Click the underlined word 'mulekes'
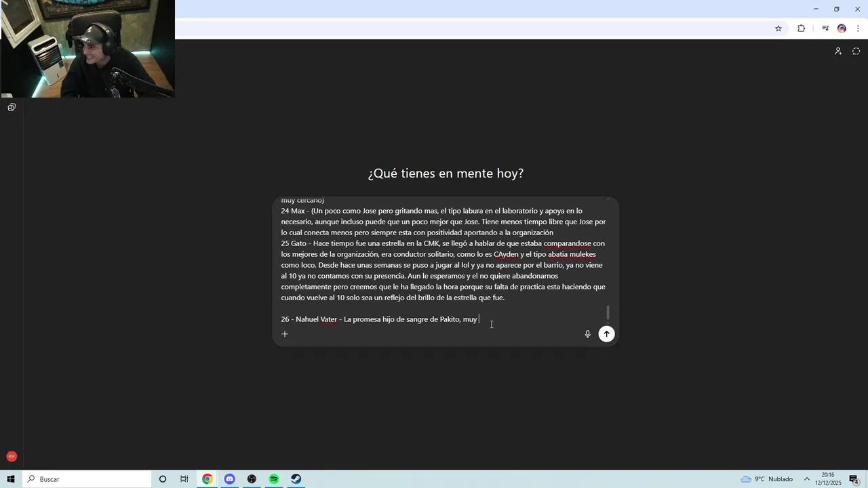Image resolution: width=868 pixels, height=488 pixels. tap(583, 254)
